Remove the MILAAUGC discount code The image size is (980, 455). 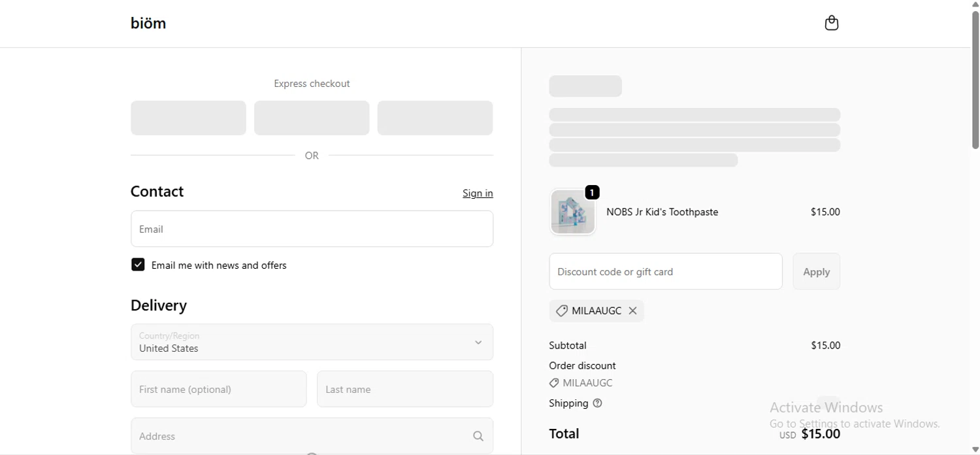click(x=632, y=311)
